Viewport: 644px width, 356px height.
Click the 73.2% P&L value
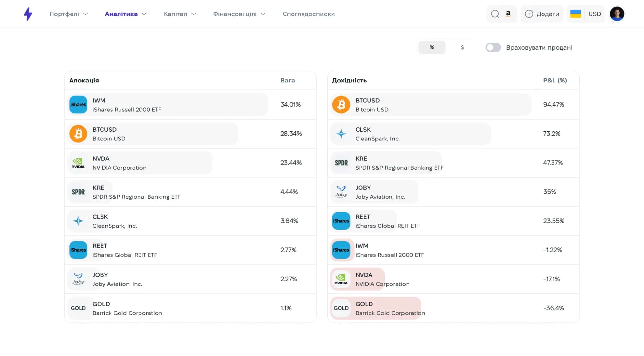552,133
